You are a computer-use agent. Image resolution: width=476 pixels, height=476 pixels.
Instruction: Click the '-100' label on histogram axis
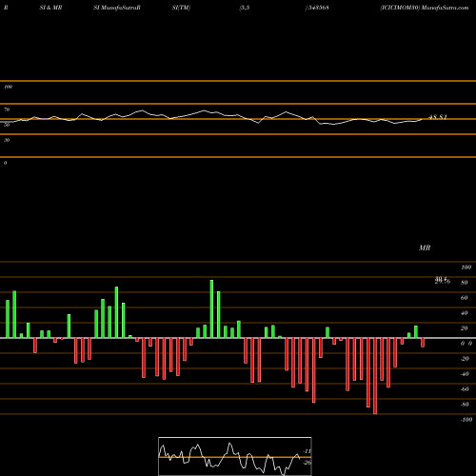coord(466,420)
